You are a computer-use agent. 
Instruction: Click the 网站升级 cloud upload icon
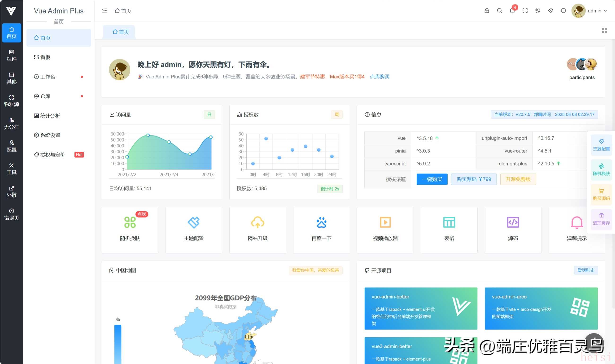tap(257, 222)
